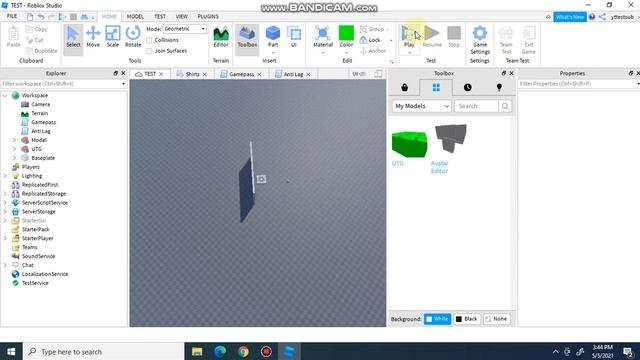
Task: Open the My Models category dropdown
Action: click(x=422, y=106)
